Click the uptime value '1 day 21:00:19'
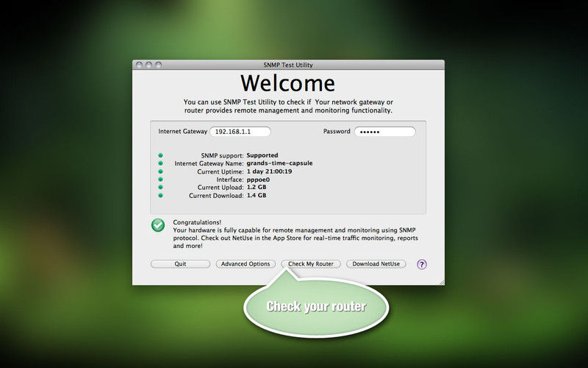 269,171
